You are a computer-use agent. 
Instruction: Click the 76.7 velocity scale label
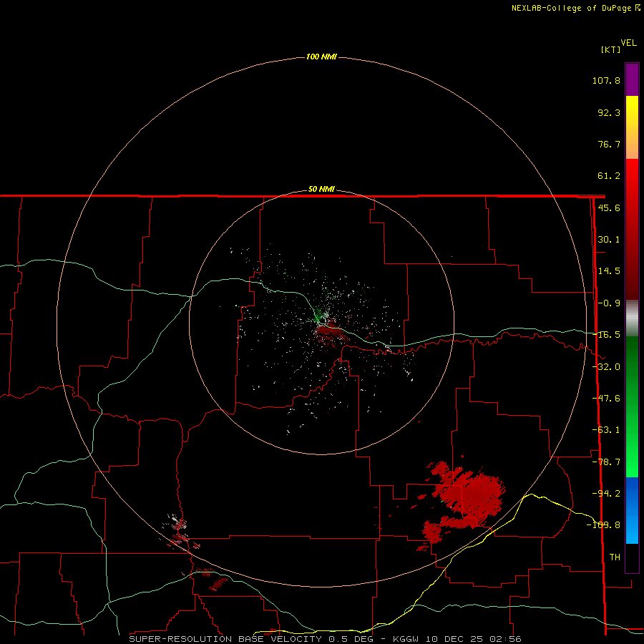(609, 144)
